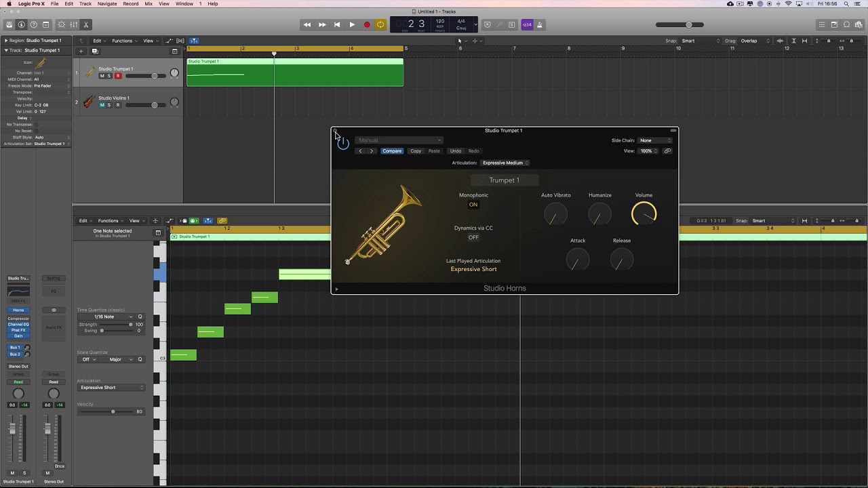Viewport: 868px width, 488px height.
Task: Open the Mixer button in control bar
Action: coord(73,25)
